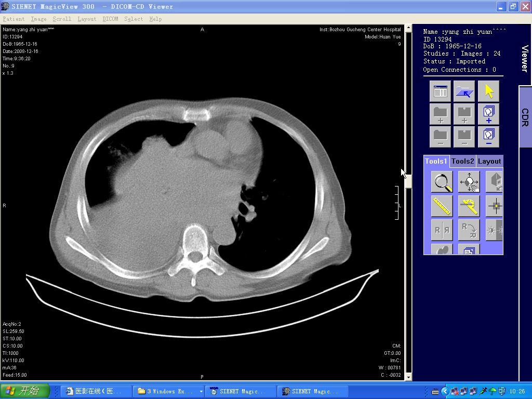Image resolution: width=532 pixels, height=399 pixels.
Task: Open the Image menu
Action: pyautogui.click(x=38, y=19)
